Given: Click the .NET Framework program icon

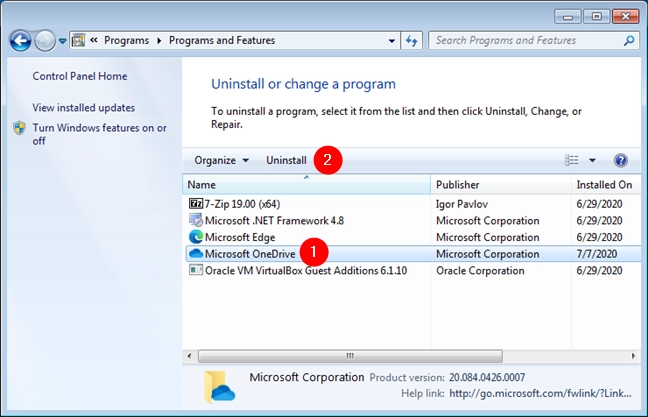Looking at the screenshot, I should (x=195, y=220).
